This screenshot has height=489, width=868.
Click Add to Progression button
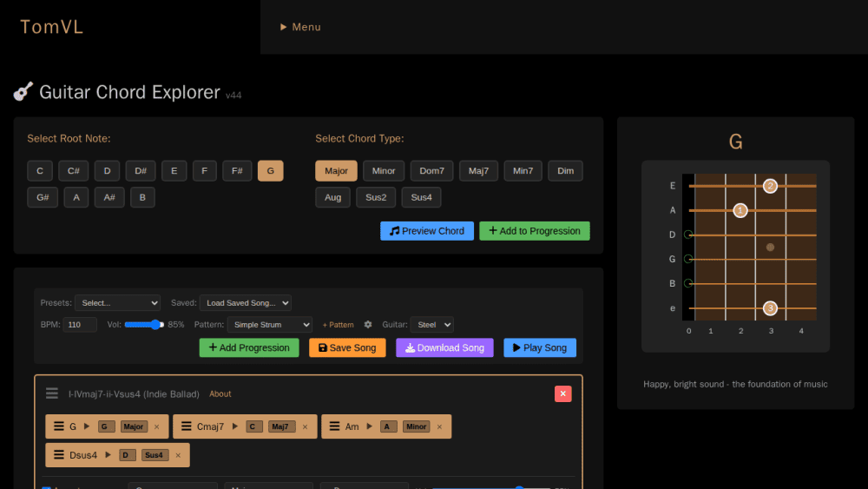pos(535,231)
